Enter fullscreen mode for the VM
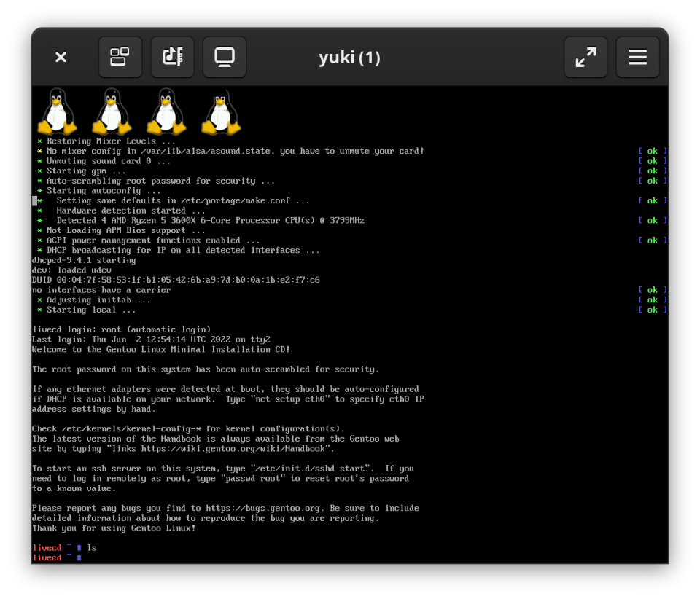 585,57
